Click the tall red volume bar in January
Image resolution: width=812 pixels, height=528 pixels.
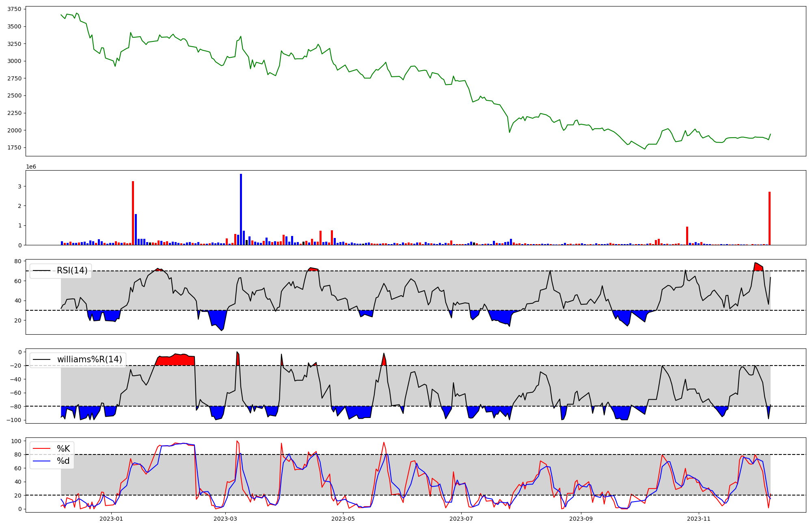(x=133, y=213)
